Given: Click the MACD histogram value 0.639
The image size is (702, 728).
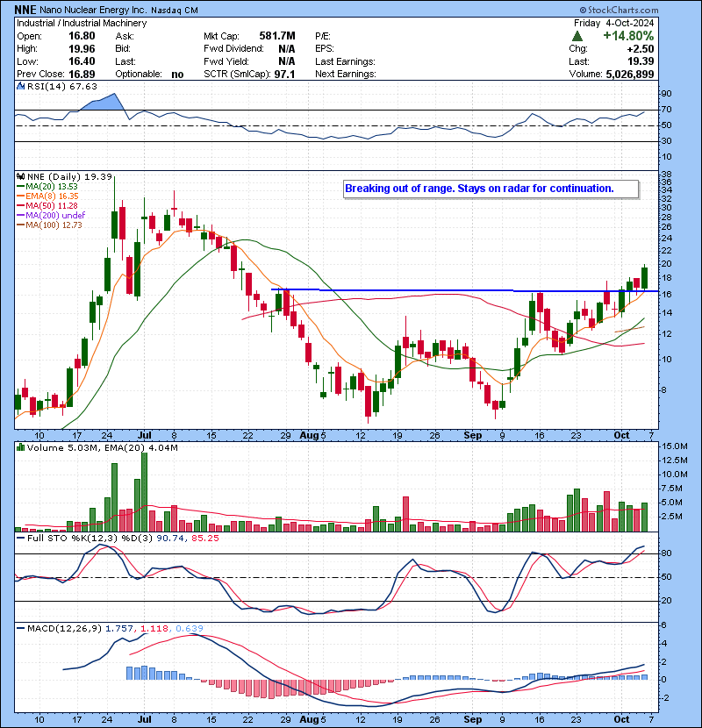Looking at the screenshot, I should click(x=189, y=628).
